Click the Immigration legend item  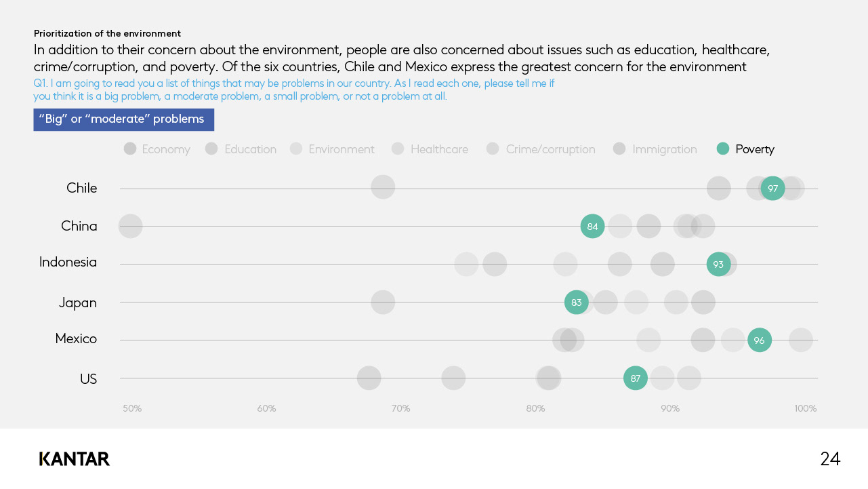(655, 149)
